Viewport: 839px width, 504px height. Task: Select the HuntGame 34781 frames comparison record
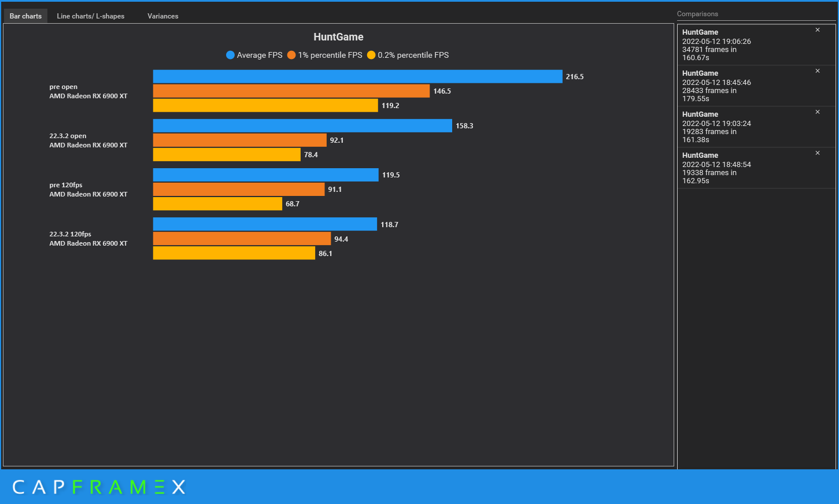(x=756, y=45)
